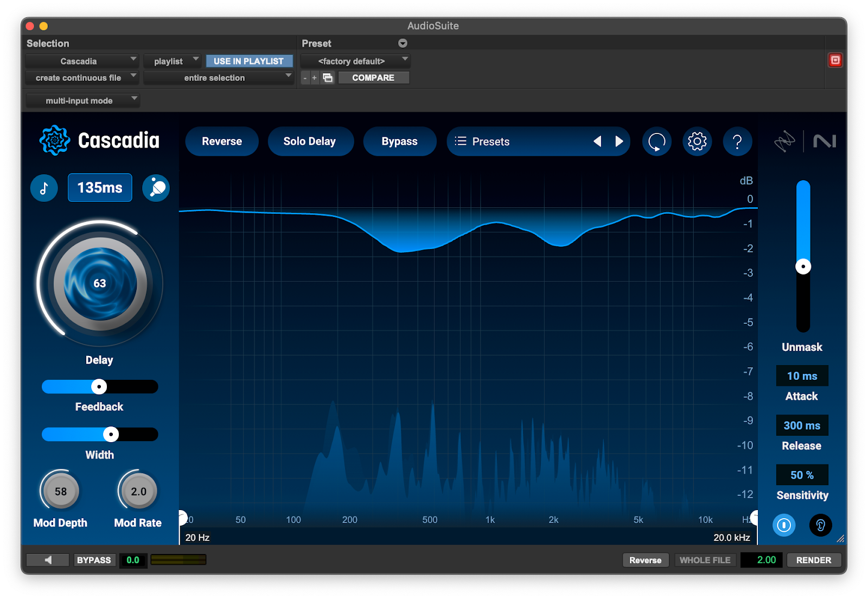Viewport: 868px width, 599px height.
Task: Click the preset plus button
Action: pyautogui.click(x=314, y=78)
